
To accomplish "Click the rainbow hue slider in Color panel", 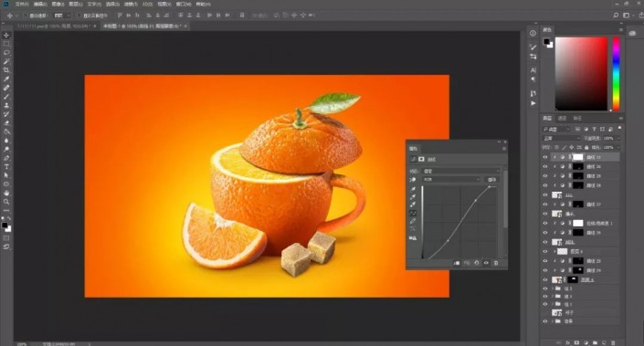I will [x=616, y=74].
